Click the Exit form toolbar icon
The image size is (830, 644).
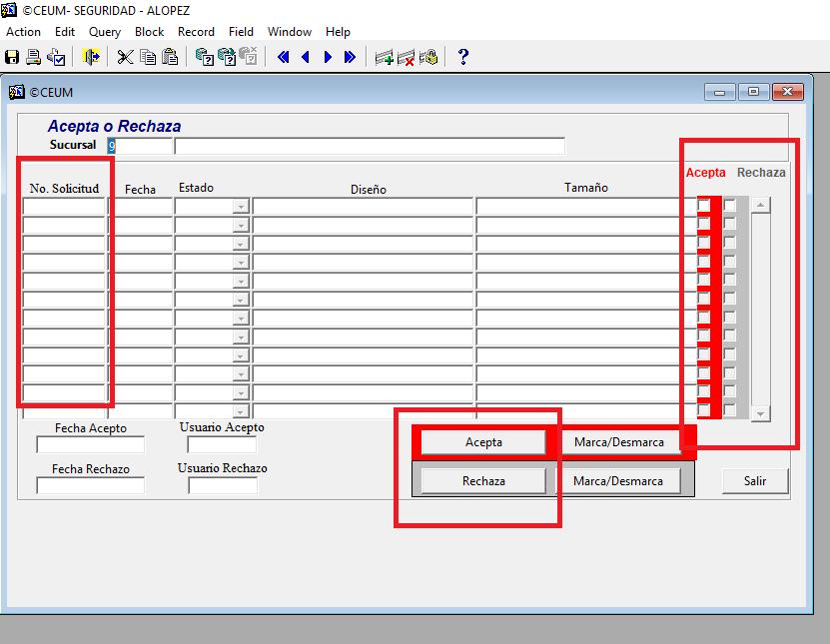(91, 57)
